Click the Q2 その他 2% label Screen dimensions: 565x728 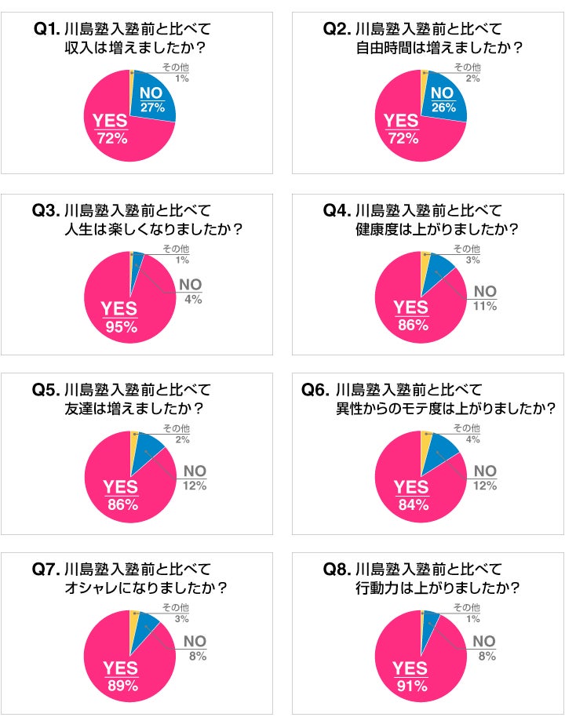tap(467, 72)
